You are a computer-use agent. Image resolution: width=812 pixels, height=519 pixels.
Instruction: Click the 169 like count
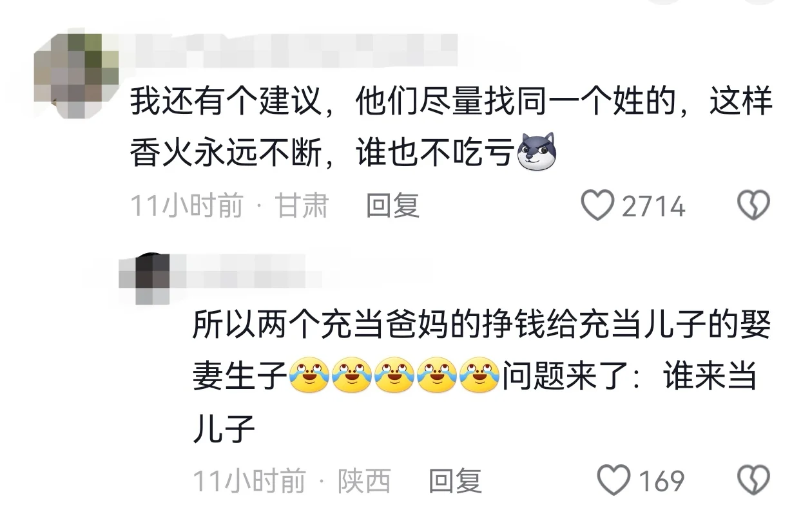click(661, 481)
